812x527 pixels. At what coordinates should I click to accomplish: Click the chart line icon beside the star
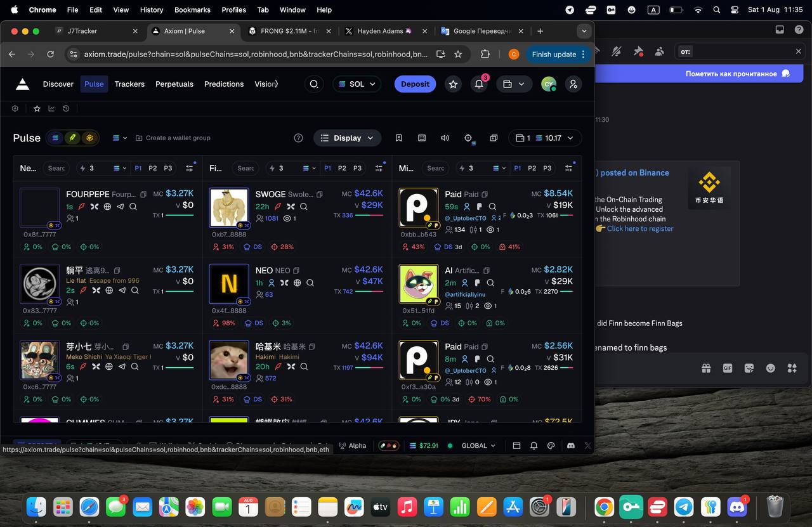point(51,108)
